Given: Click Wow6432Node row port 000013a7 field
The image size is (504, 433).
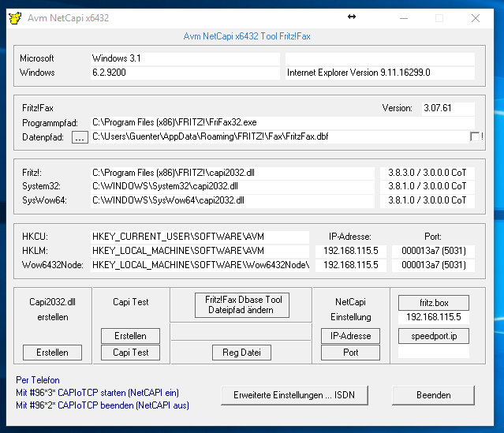Looking at the screenshot, I should coord(433,265).
